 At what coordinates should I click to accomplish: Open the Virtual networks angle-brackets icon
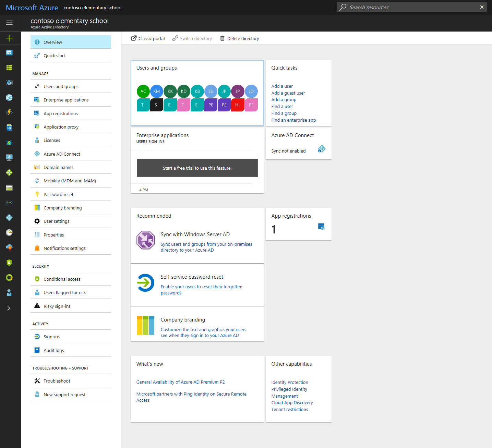pyautogui.click(x=9, y=203)
